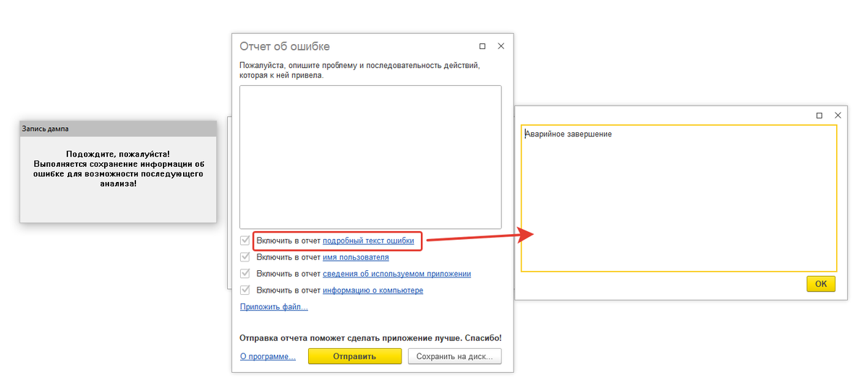Click 'Запись дампа' window title bar
The image size is (868, 380).
[x=118, y=129]
